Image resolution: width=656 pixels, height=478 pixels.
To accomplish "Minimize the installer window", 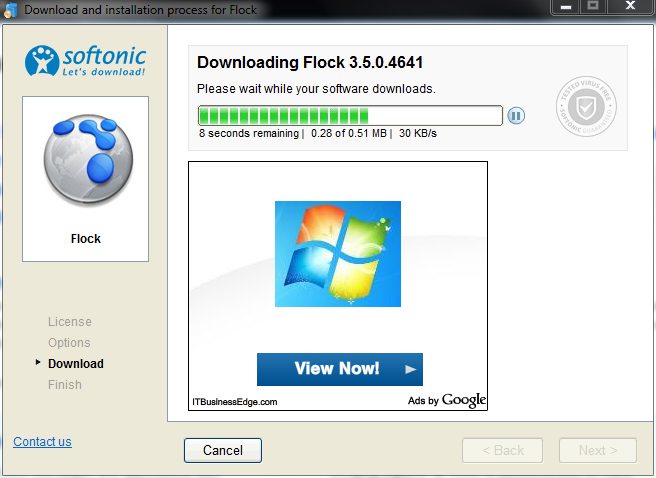I will (565, 7).
